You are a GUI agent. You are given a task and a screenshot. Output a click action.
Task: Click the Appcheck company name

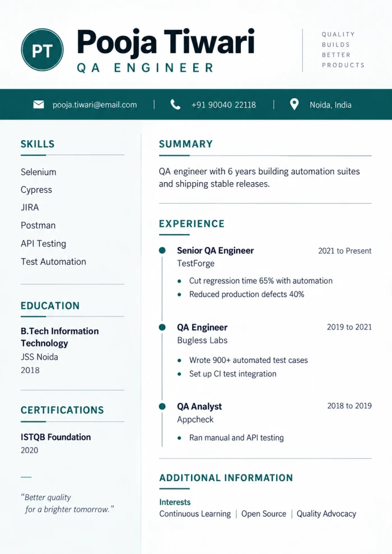click(x=195, y=420)
